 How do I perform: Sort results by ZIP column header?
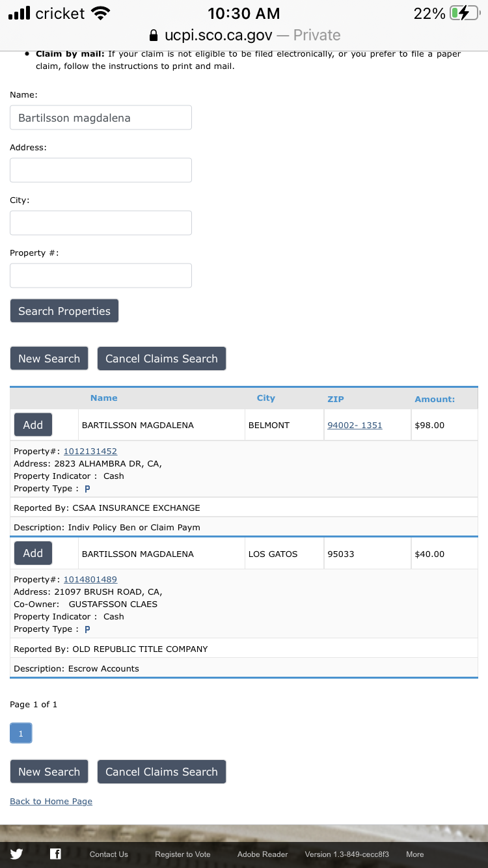336,399
